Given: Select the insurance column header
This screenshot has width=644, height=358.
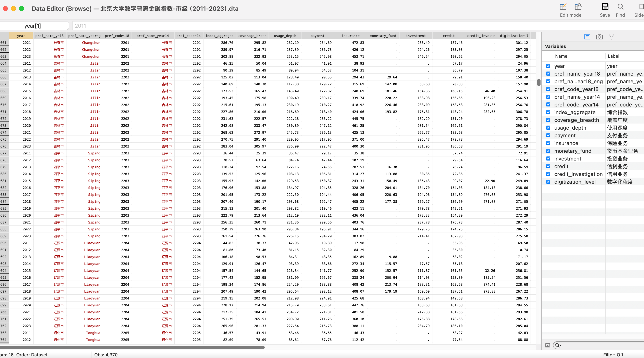Looking at the screenshot, I should coord(350,36).
